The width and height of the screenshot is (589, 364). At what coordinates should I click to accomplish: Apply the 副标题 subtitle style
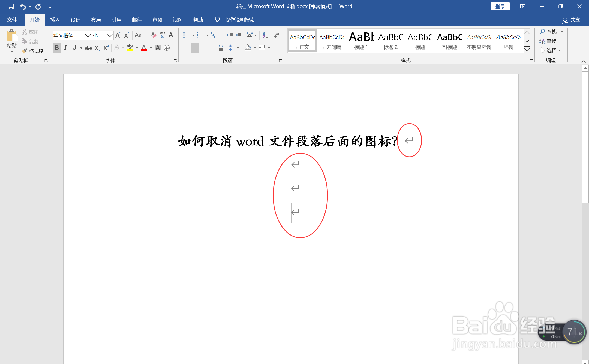pyautogui.click(x=449, y=41)
